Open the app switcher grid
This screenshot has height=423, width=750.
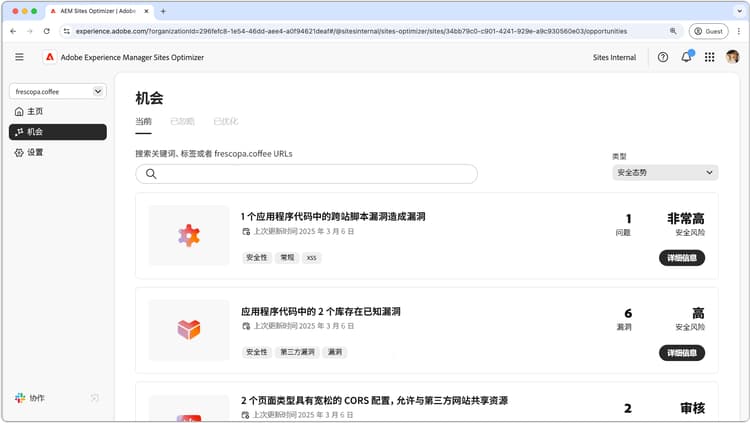(709, 57)
